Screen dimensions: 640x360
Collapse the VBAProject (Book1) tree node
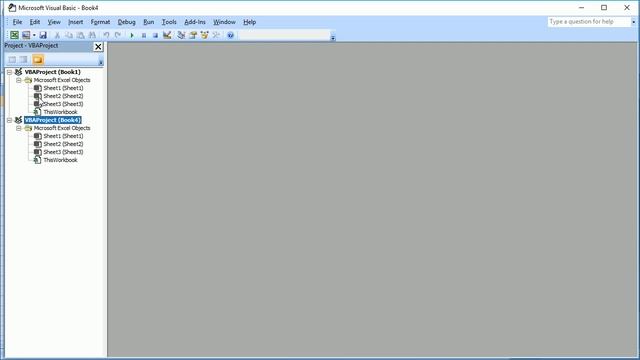pyautogui.click(x=9, y=72)
